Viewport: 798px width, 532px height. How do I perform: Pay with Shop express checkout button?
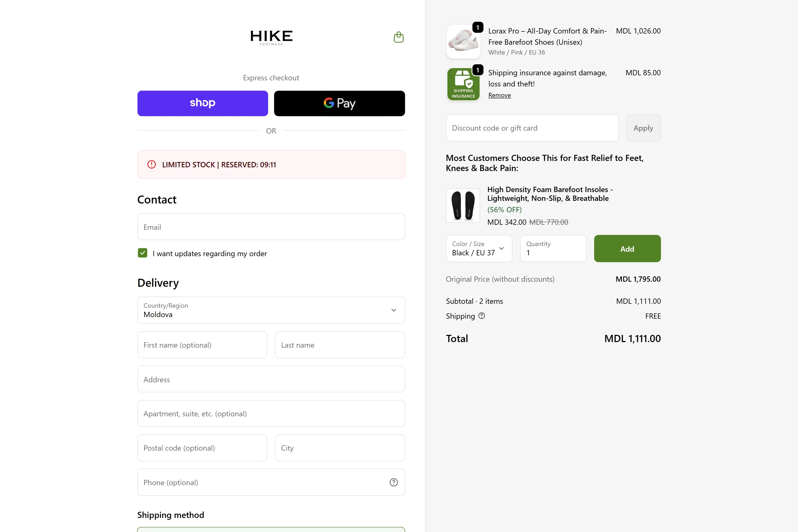202,103
